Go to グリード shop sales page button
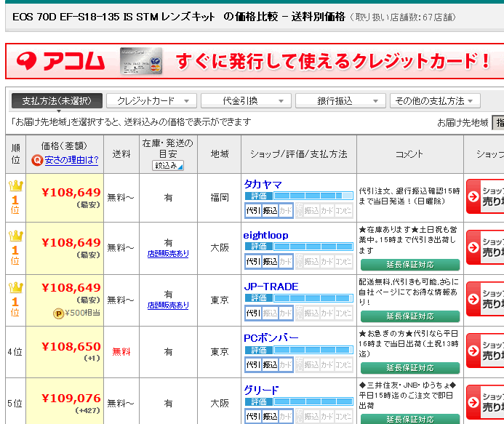This screenshot has width=504, height=424. pyautogui.click(x=485, y=402)
